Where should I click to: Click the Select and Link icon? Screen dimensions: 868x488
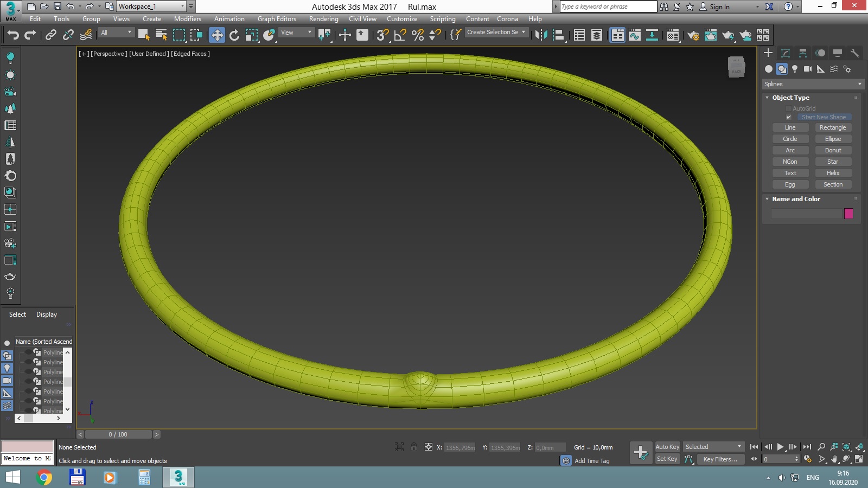[x=50, y=35]
